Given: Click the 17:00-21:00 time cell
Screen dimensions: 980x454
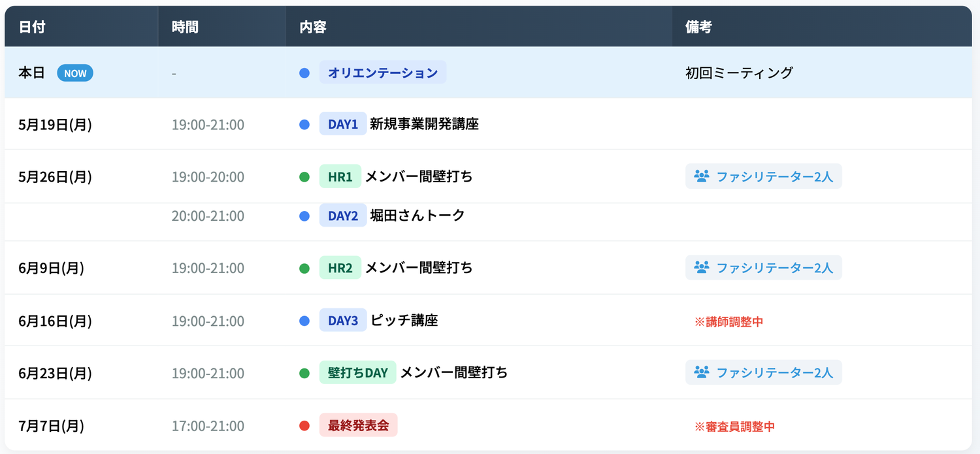Looking at the screenshot, I should coord(208,427).
